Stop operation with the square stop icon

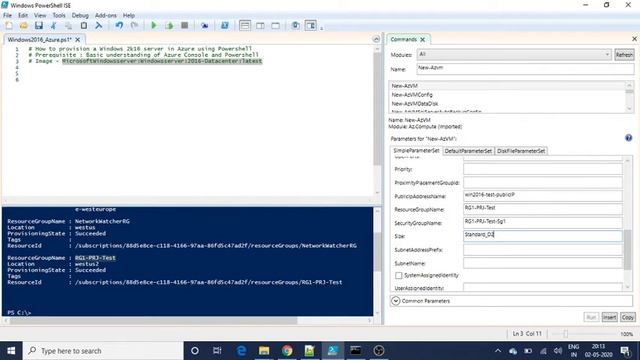point(184,26)
